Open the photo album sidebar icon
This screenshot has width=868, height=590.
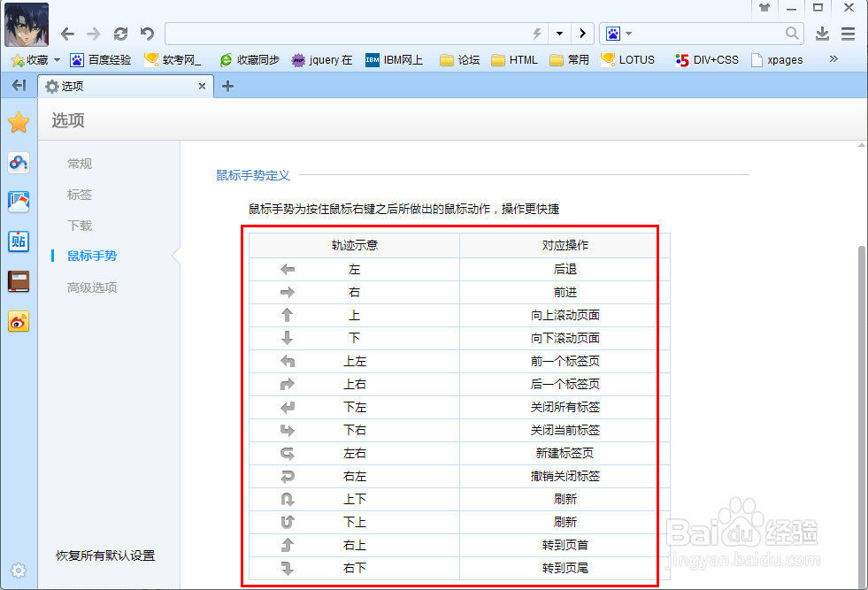tap(19, 202)
